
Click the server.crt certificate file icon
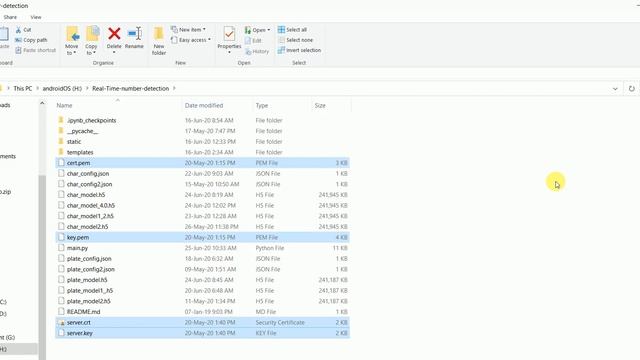61,322
